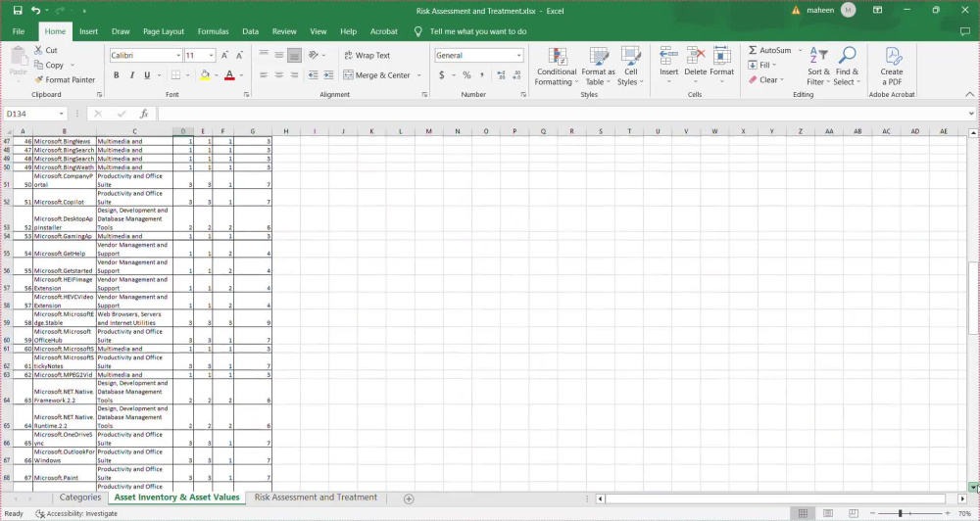Toggle Bold formatting

click(x=117, y=75)
